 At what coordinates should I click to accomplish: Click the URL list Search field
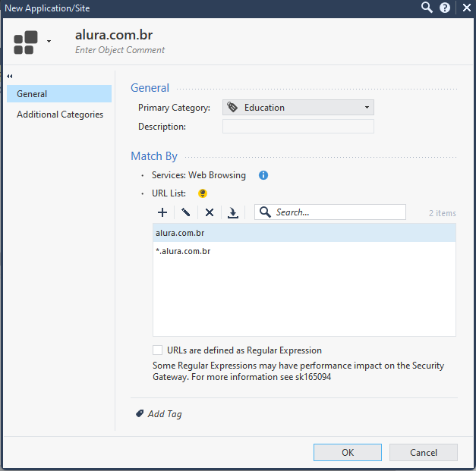coord(330,212)
